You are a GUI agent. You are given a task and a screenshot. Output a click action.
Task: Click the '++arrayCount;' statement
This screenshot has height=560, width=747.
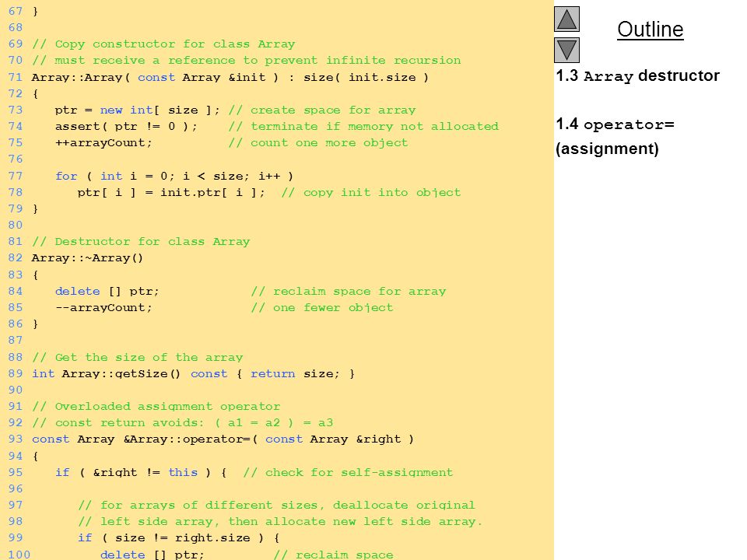(103, 143)
